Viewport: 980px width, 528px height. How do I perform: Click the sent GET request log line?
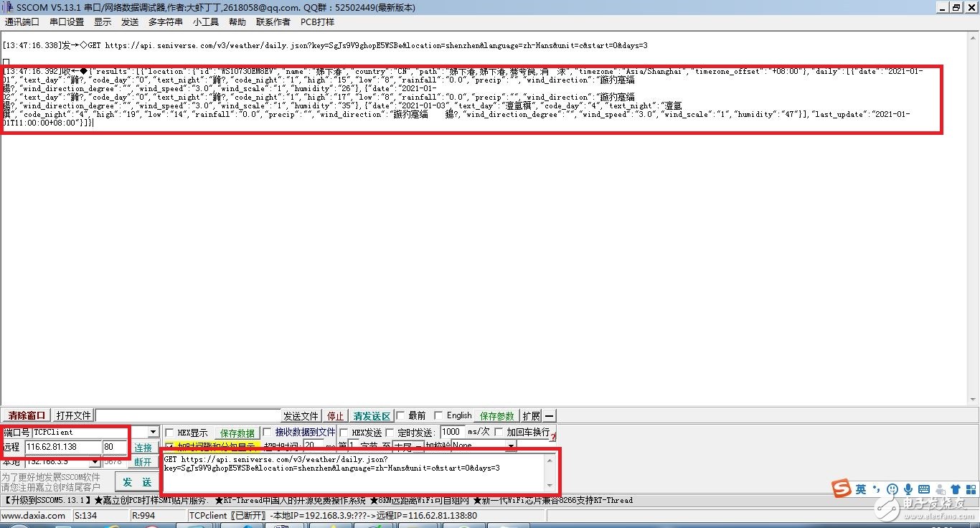point(325,45)
